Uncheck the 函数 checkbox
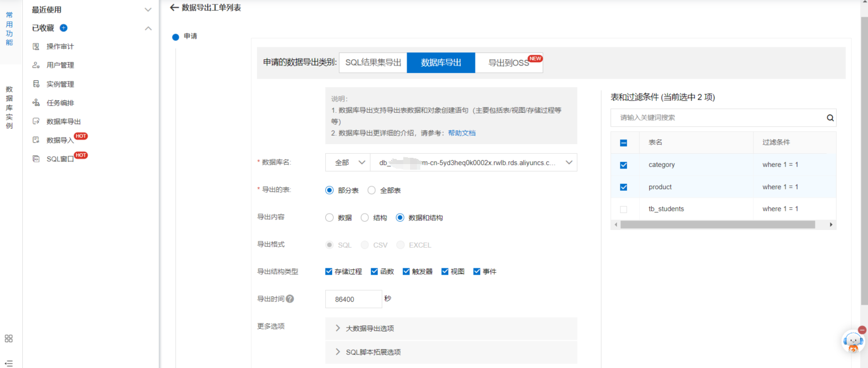This screenshot has height=368, width=868. [x=374, y=272]
